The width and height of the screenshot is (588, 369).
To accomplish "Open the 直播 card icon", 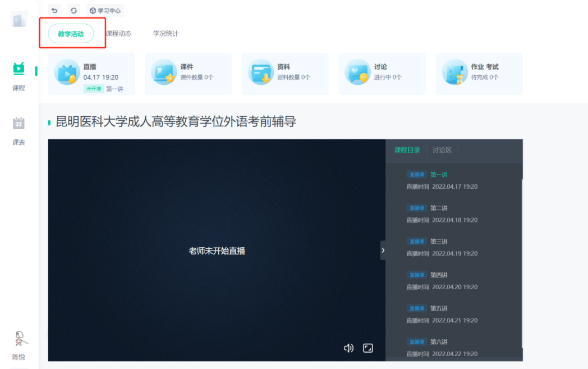I will click(67, 72).
